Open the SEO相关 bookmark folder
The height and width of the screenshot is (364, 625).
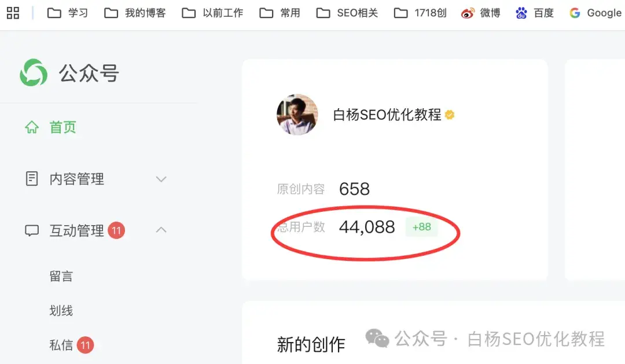click(x=347, y=13)
